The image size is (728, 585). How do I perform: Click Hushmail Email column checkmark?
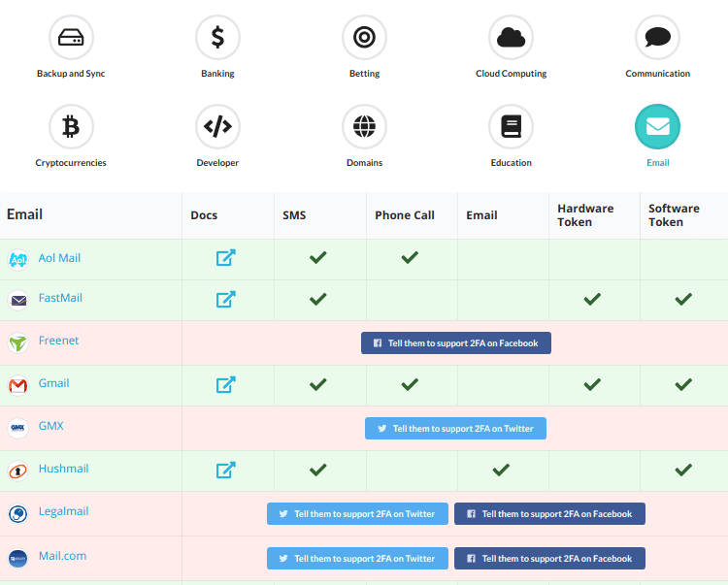pyautogui.click(x=501, y=470)
